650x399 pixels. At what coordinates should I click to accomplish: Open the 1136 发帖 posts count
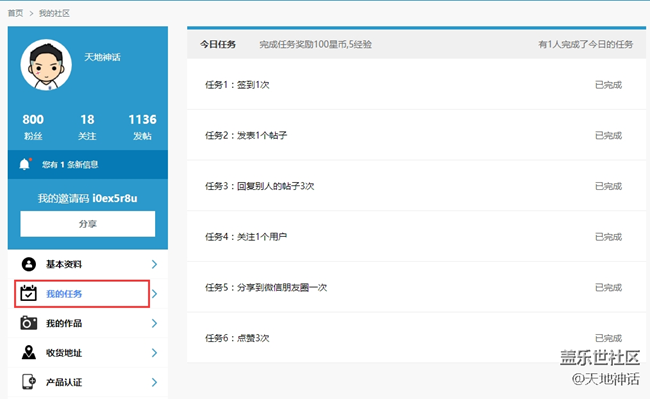click(142, 127)
